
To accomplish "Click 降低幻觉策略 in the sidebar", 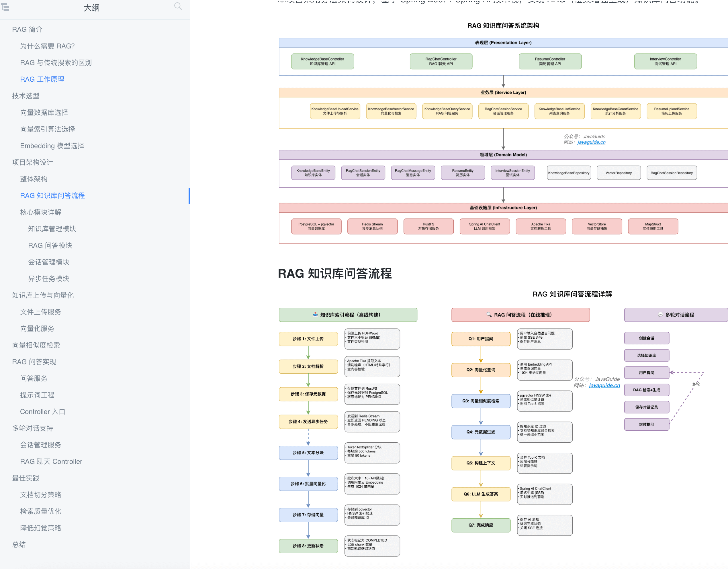I will [x=41, y=528].
